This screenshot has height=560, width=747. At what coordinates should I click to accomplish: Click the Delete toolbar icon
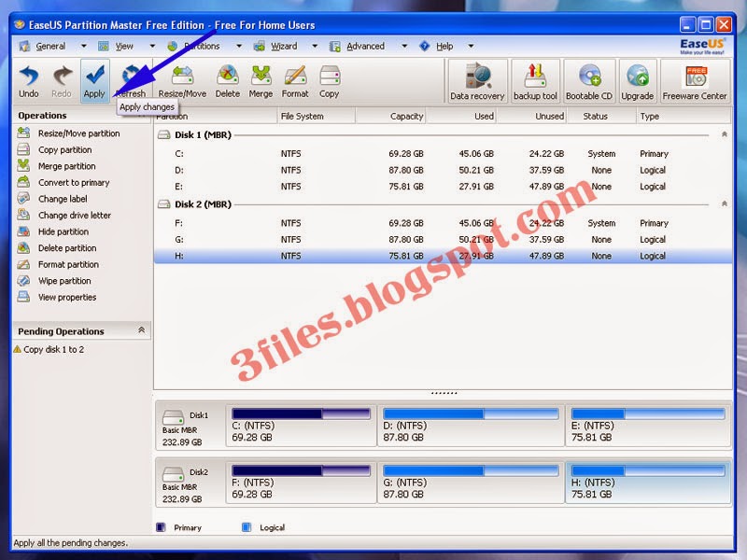pyautogui.click(x=228, y=81)
